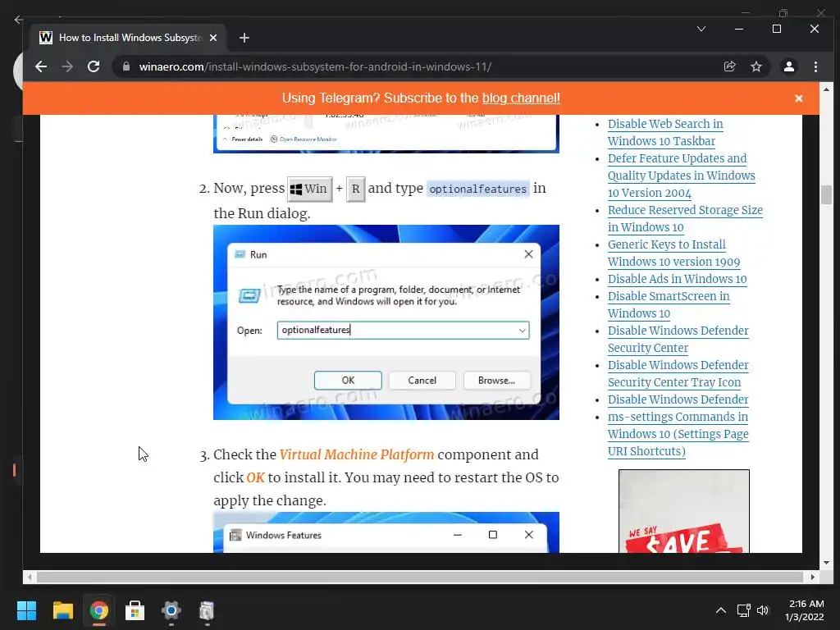Open the clock showing 2:16 AM

[x=804, y=610]
